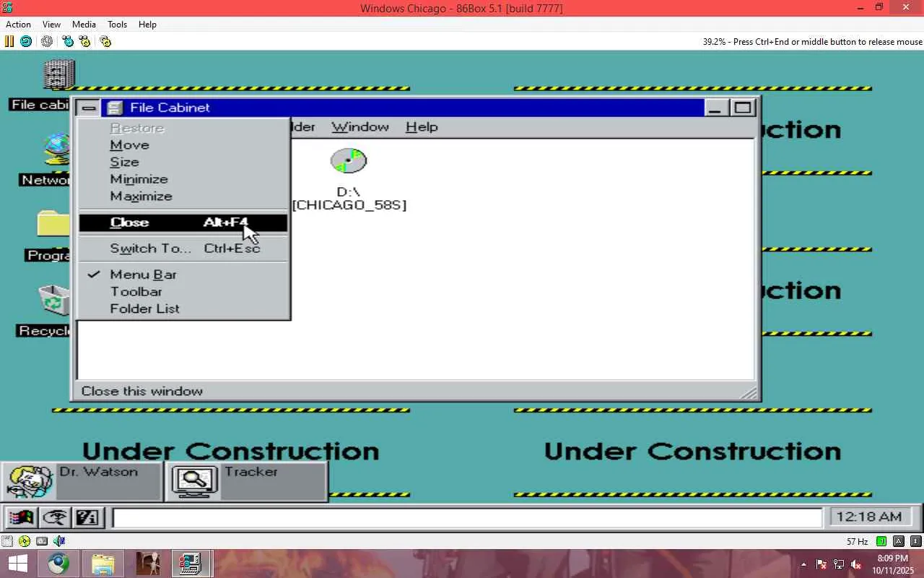Open the 86Box View menu
The image size is (924, 578).
[x=51, y=24]
